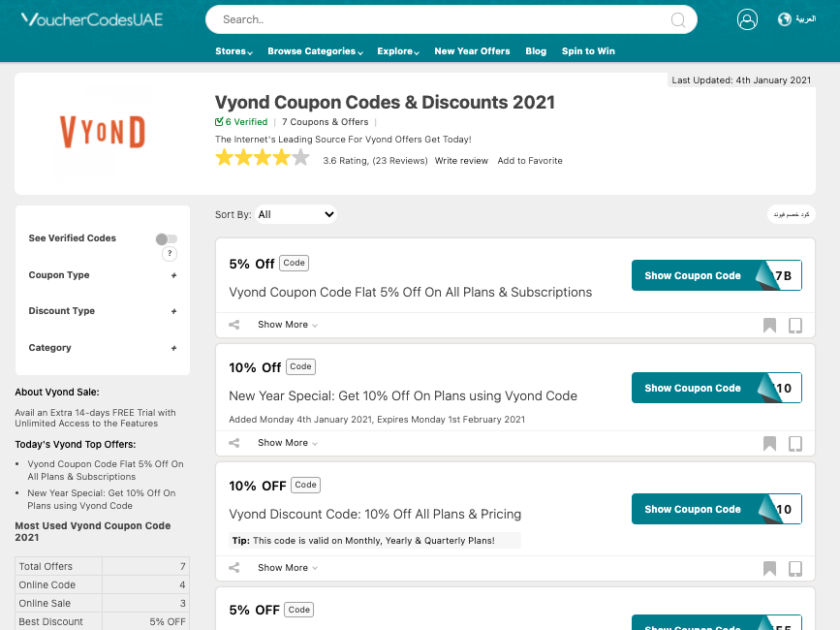Image resolution: width=840 pixels, height=630 pixels.
Task: Click the Write review link
Action: click(461, 161)
